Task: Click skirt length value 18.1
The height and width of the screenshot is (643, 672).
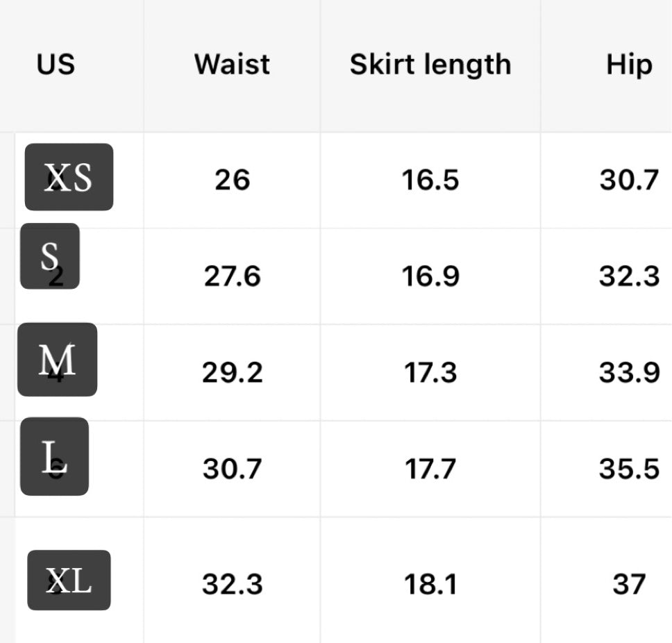Action: (x=430, y=584)
